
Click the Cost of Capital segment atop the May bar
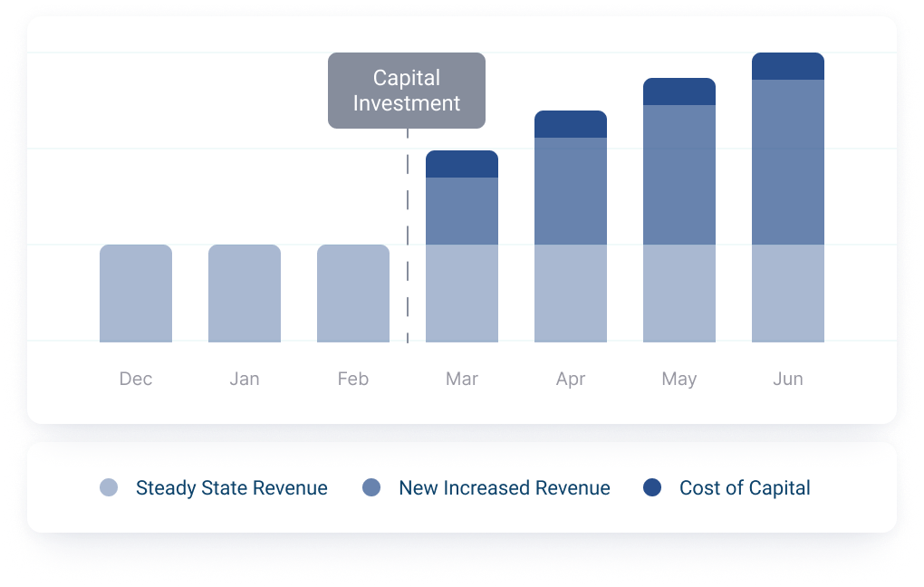(x=679, y=91)
